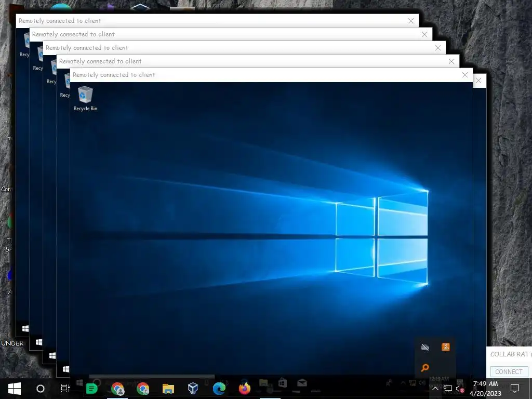
Task: Collapse the hidden tray icons chevron
Action: point(435,389)
